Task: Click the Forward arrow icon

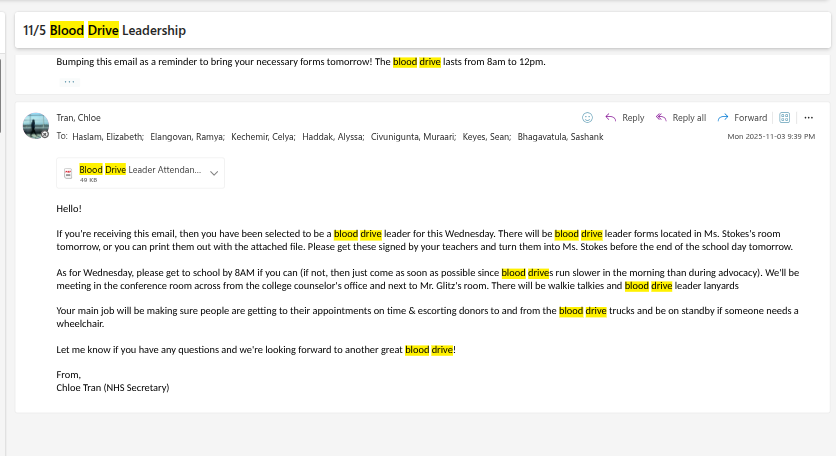Action: (x=722, y=118)
